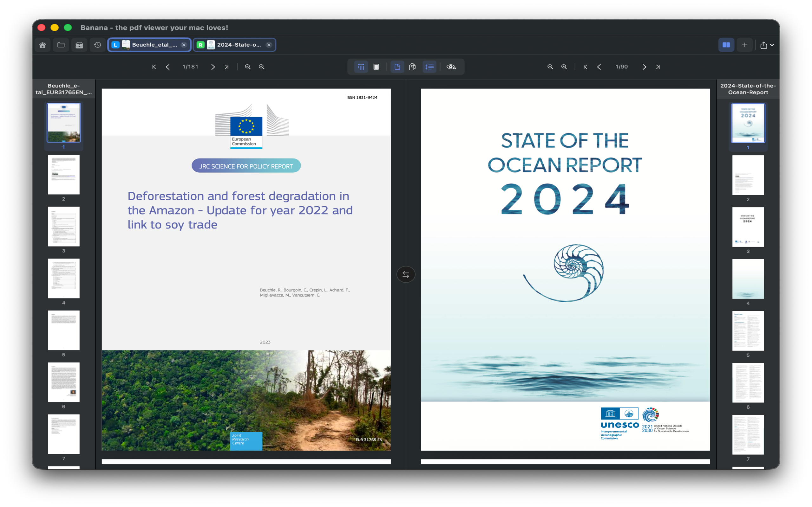The width and height of the screenshot is (812, 507).
Task: Switch to the Beuchle_etal tab
Action: click(150, 45)
